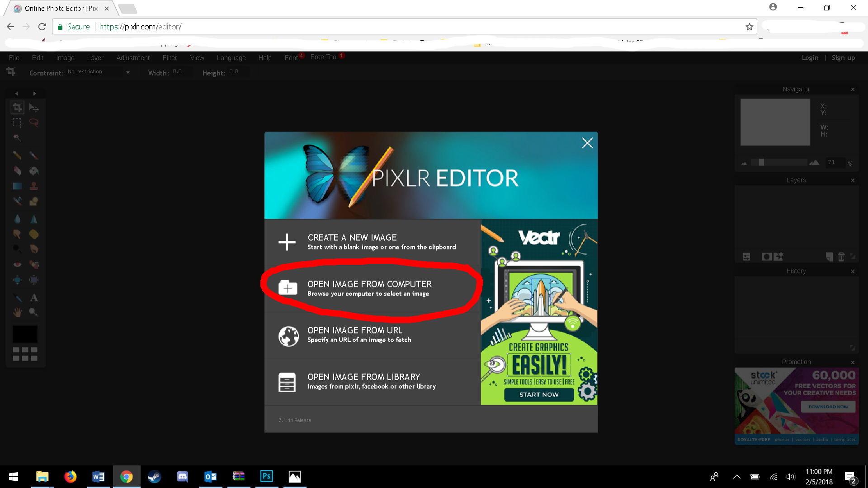Click the Open Image from Library icon
This screenshot has width=868, height=488.
287,382
